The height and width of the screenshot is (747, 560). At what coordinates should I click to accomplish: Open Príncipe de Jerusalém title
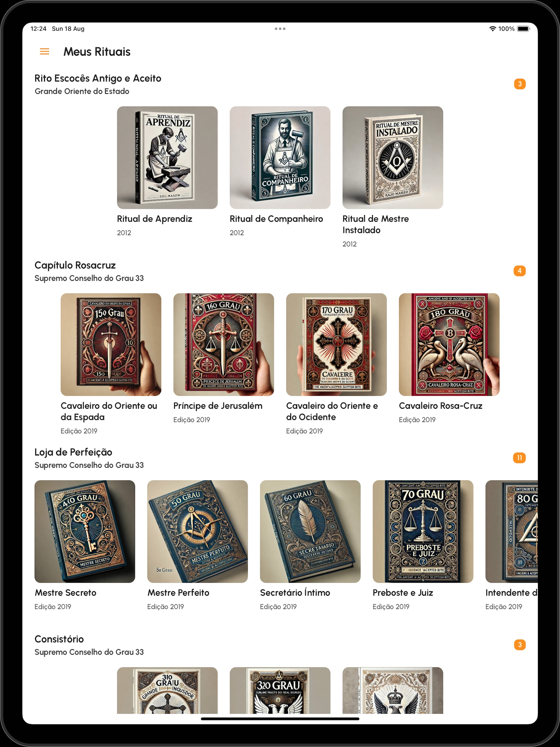(x=218, y=405)
